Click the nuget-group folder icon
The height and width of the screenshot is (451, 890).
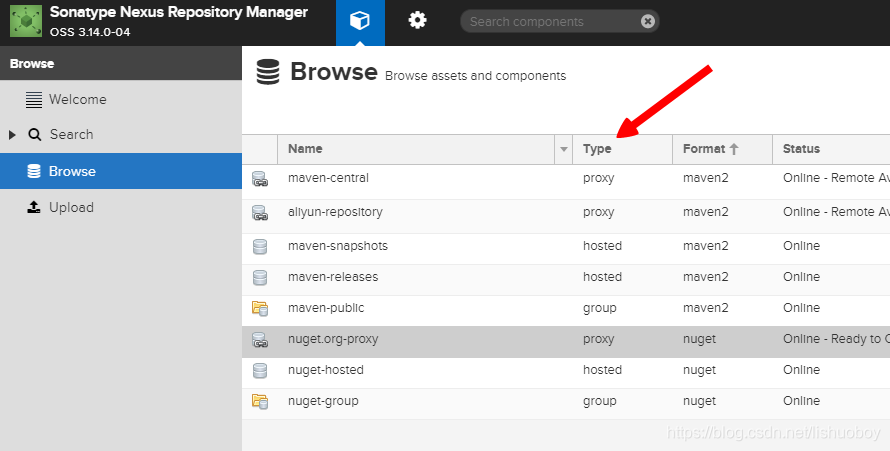[x=260, y=401]
